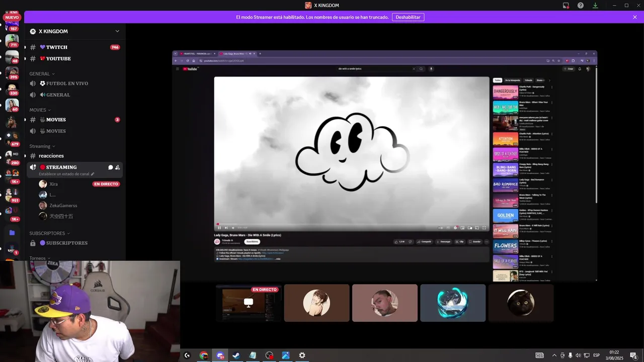The image size is (644, 362).
Task: Open the YOUTUBE text channel
Action: tap(74, 59)
